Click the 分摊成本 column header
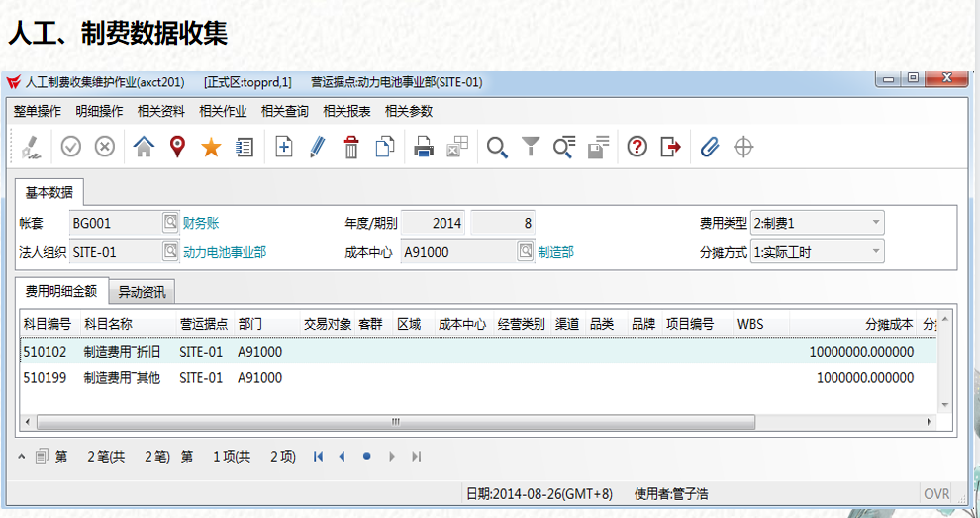 pyautogui.click(x=853, y=324)
